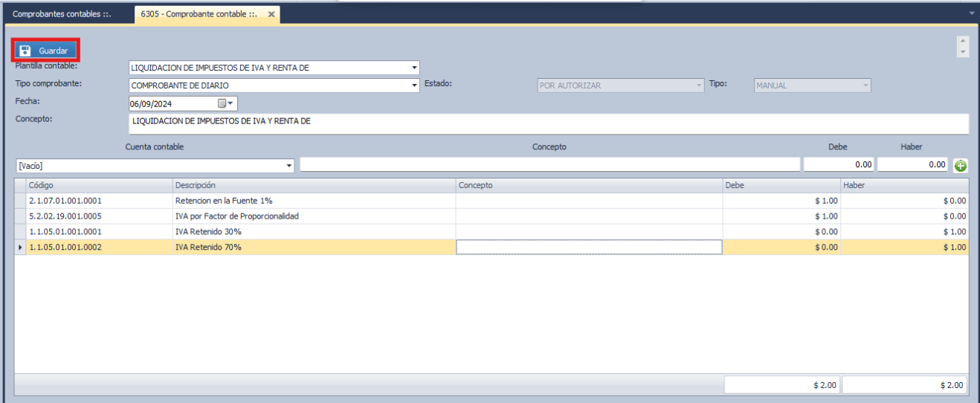
Task: Sort by the Descripción column header
Action: tap(313, 185)
